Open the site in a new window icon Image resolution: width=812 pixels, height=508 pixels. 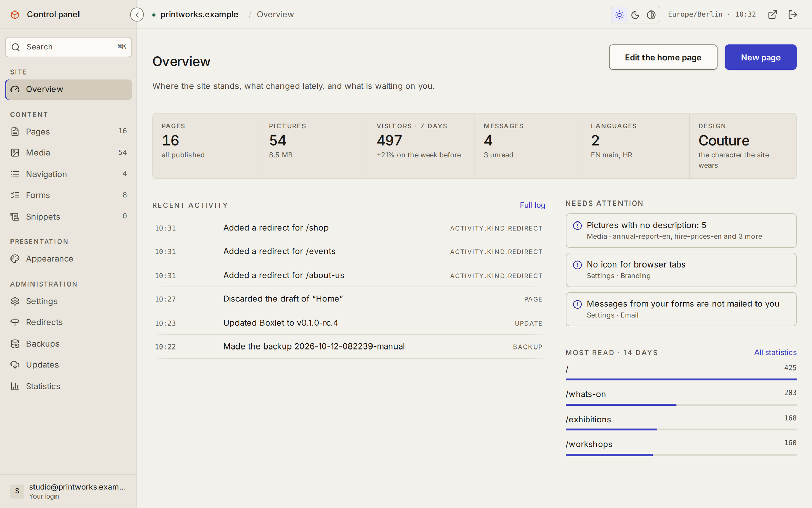pos(772,15)
